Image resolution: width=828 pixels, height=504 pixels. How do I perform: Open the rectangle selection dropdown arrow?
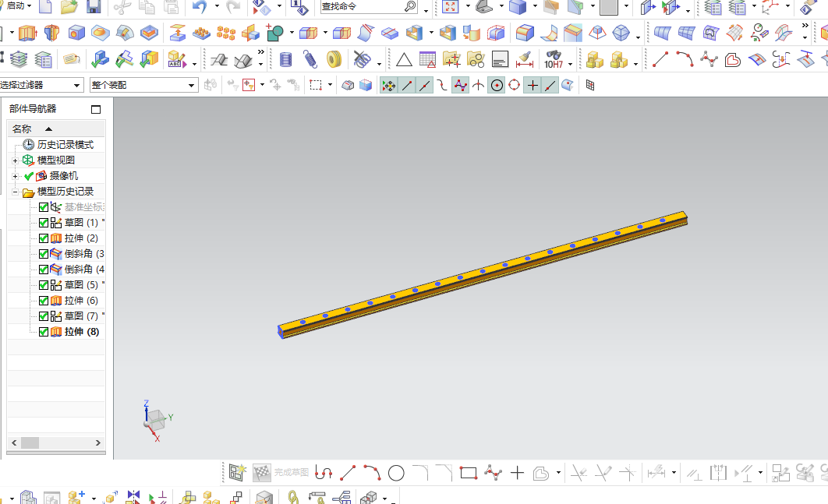[330, 85]
